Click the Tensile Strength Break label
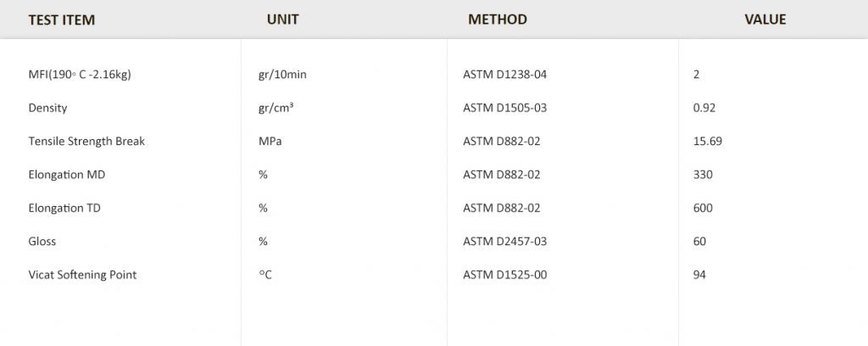 coord(86,141)
